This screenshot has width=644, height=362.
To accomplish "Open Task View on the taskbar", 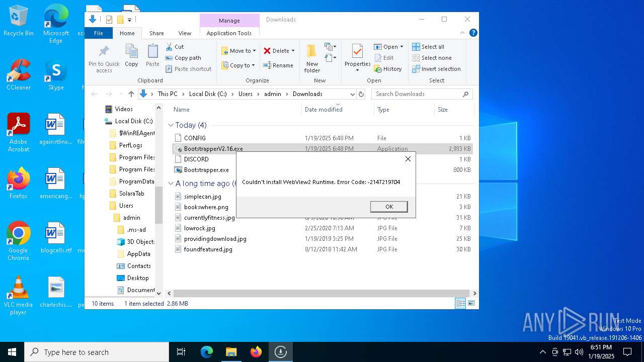I will tap(182, 352).
